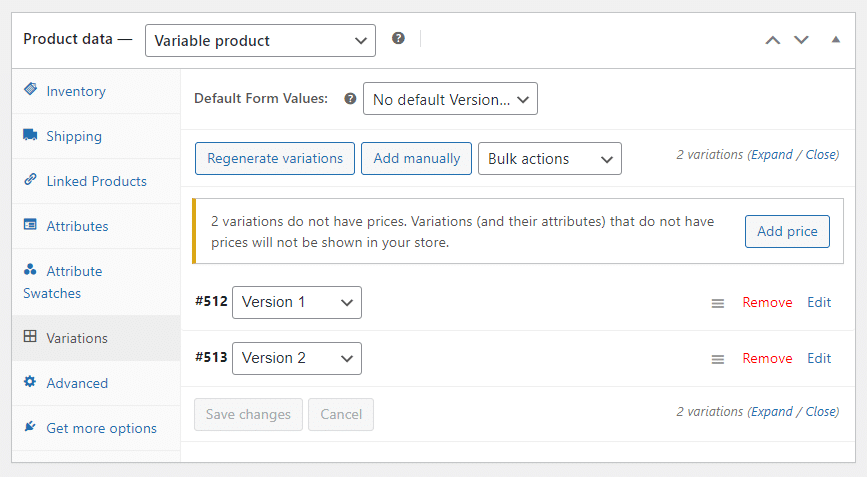Click the Default Form Values label
Viewport: 867px width, 477px height.
point(261,98)
